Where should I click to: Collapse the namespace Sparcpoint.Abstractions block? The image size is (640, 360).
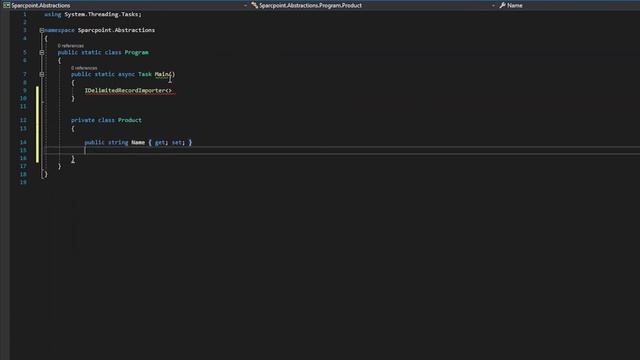pyautogui.click(x=42, y=30)
